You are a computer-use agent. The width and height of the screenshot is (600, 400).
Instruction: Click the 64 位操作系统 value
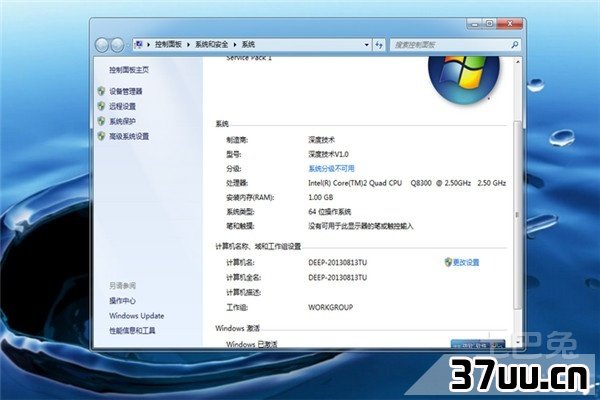tap(329, 211)
